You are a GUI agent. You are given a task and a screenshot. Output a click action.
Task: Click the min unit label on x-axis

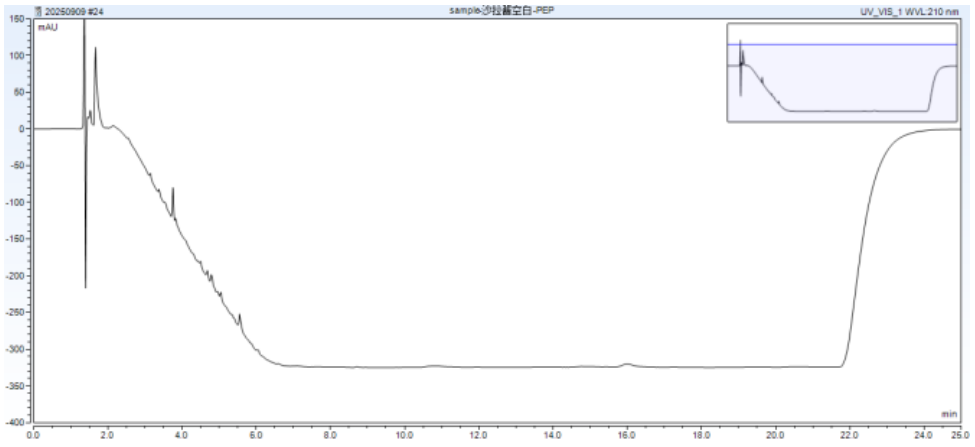949,413
